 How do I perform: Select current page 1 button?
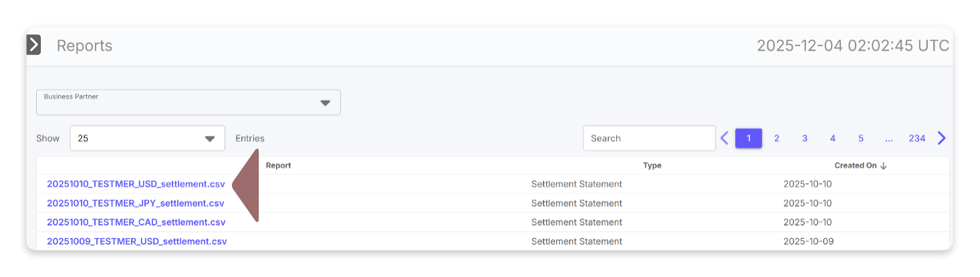pyautogui.click(x=749, y=138)
